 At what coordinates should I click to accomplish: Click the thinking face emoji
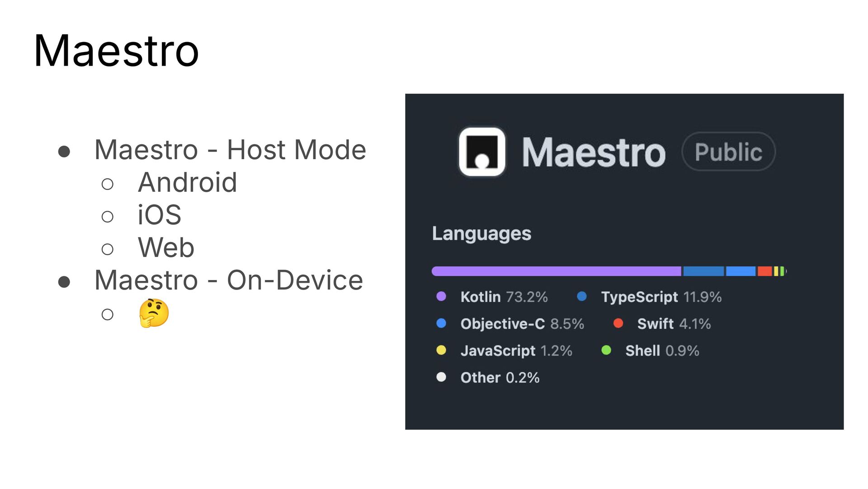(154, 313)
